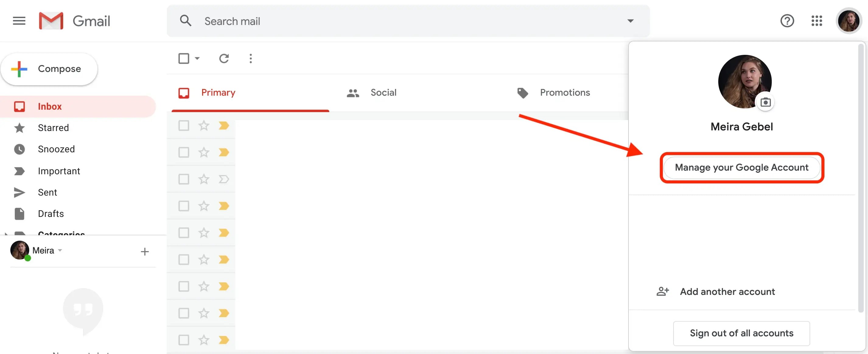The width and height of the screenshot is (868, 354).
Task: Click Manage your Google Account
Action: pos(742,168)
